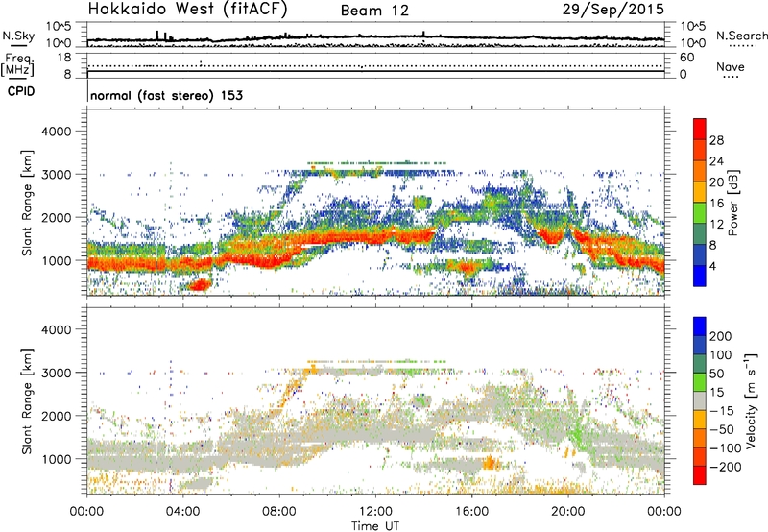Click the Freq. [MHz] axis label

pyautogui.click(x=18, y=64)
